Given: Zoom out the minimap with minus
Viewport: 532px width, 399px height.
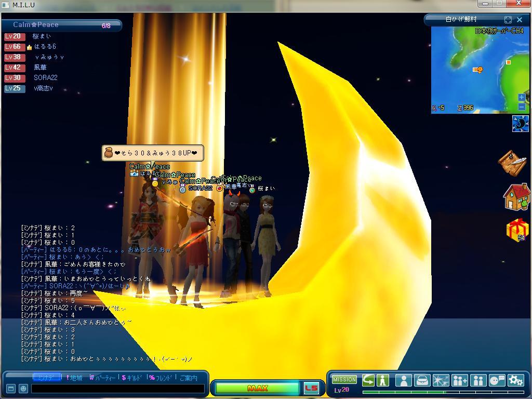Looking at the screenshot, I should [522, 107].
